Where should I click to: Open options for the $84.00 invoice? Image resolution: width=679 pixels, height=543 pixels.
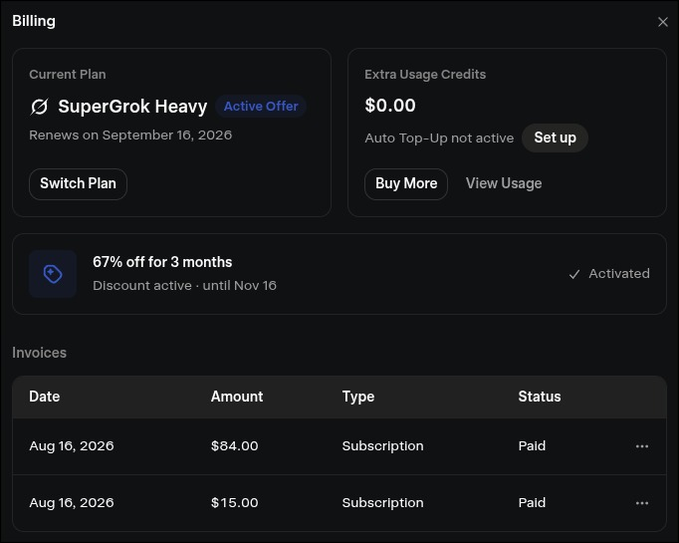642,446
